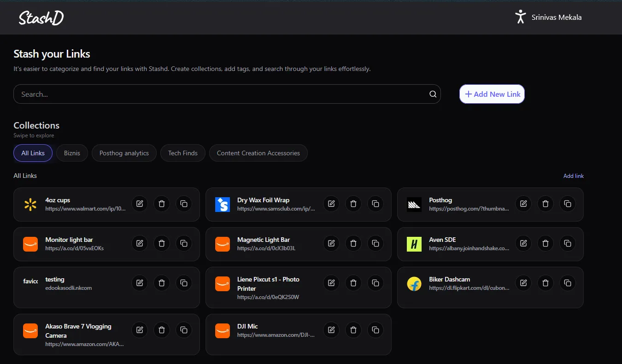
Task: Click the Add New Link button
Action: (x=492, y=94)
